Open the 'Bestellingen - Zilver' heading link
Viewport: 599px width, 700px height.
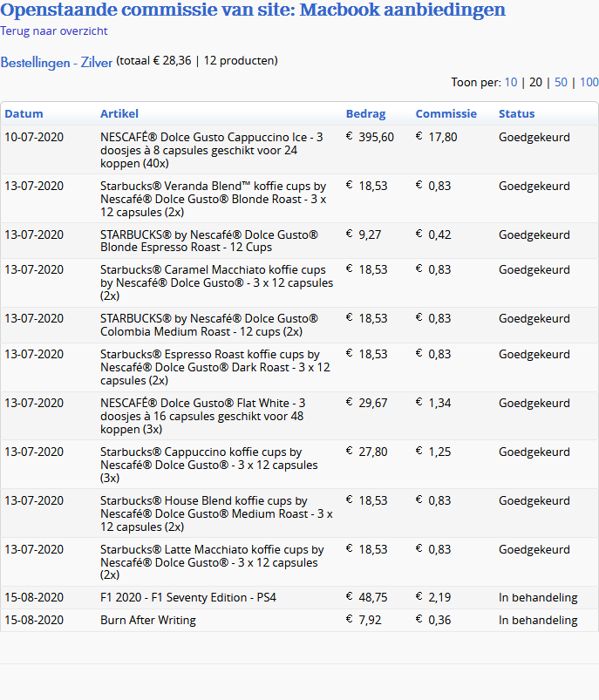click(57, 63)
